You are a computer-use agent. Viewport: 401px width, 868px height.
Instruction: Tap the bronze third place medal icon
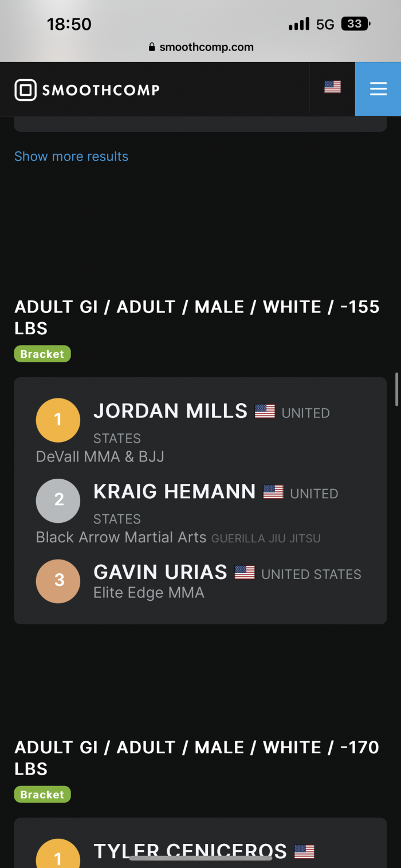58,581
